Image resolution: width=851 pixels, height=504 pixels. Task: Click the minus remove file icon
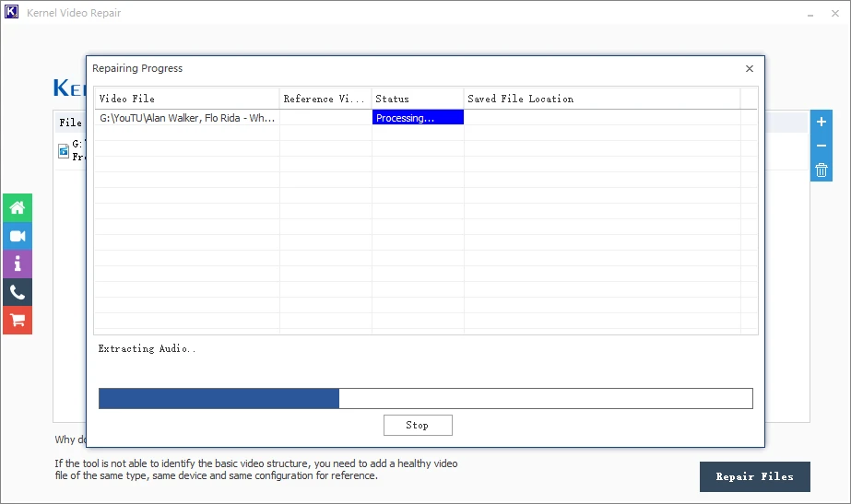point(821,146)
